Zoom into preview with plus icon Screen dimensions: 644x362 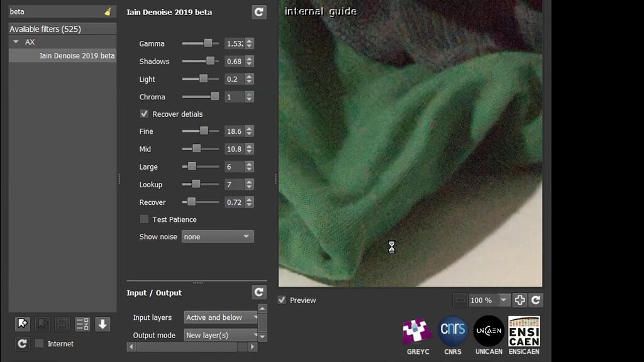(x=521, y=300)
